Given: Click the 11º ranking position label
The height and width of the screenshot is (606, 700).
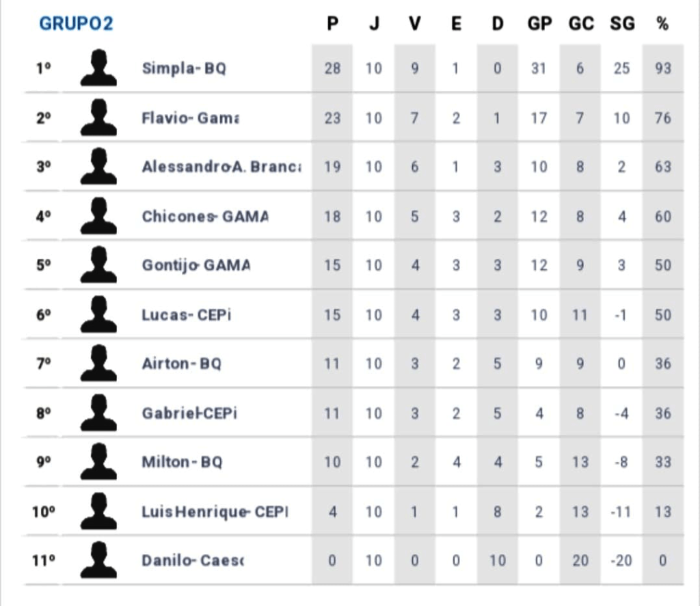Looking at the screenshot, I should click(44, 560).
